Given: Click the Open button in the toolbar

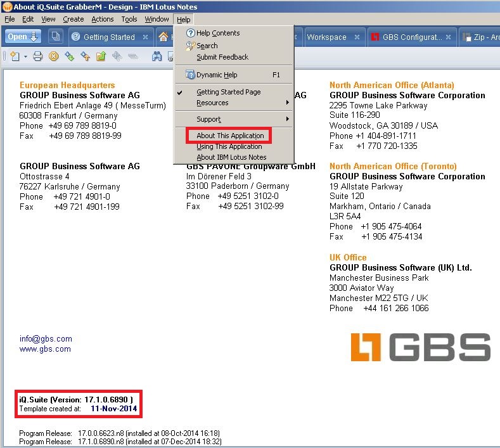Looking at the screenshot, I should tap(23, 37).
